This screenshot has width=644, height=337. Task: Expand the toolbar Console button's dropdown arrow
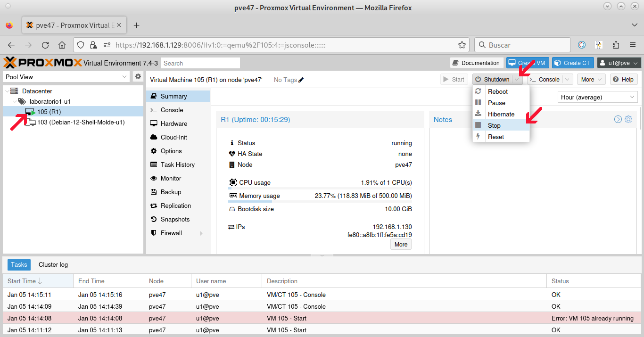(x=568, y=79)
